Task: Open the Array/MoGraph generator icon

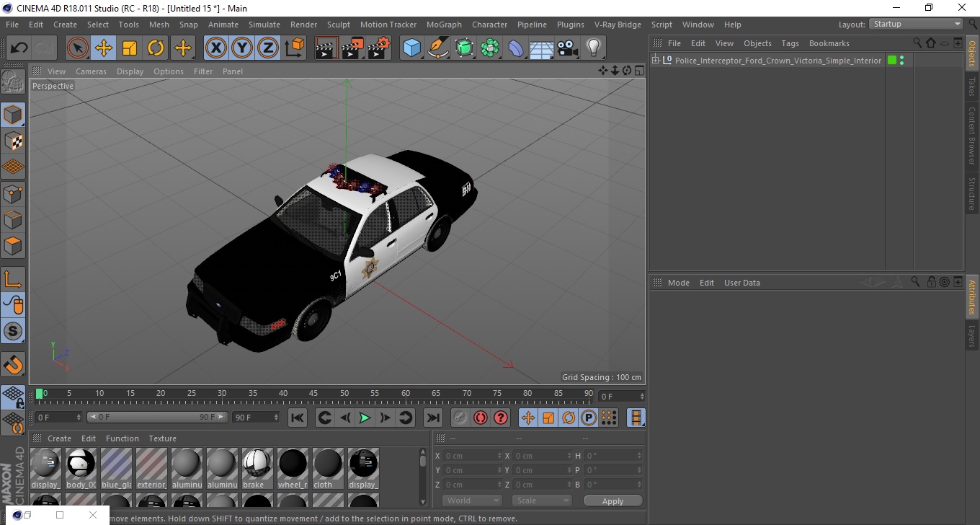Action: pyautogui.click(x=490, y=48)
